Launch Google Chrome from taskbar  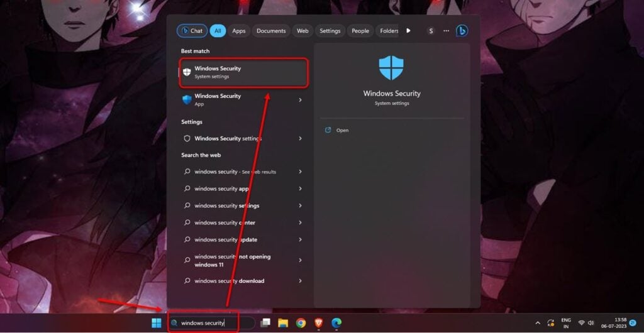301,323
